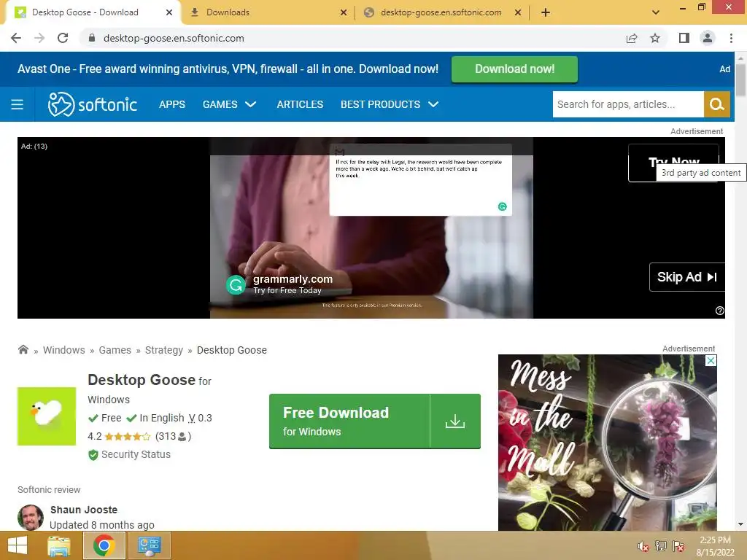Open the Chrome profile avatar
Viewport: 747px width, 560px height.
pos(708,38)
